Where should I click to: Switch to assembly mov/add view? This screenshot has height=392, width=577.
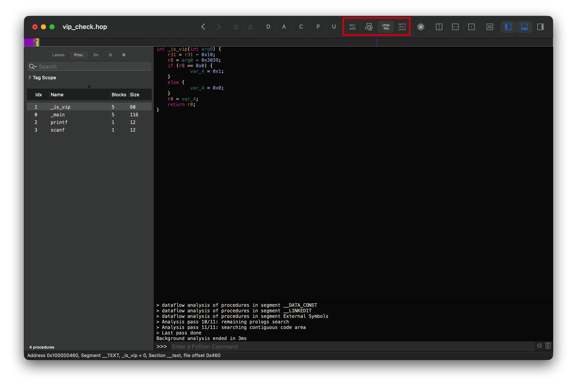pos(352,27)
